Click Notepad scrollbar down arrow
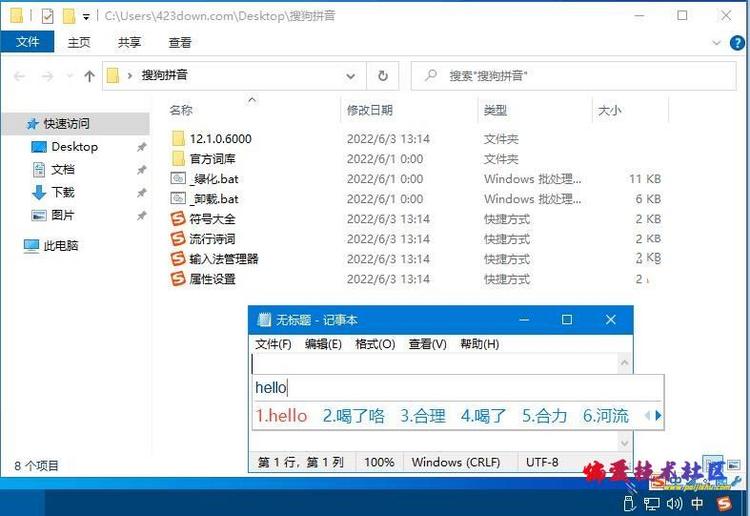Image resolution: width=750 pixels, height=516 pixels. (624, 443)
